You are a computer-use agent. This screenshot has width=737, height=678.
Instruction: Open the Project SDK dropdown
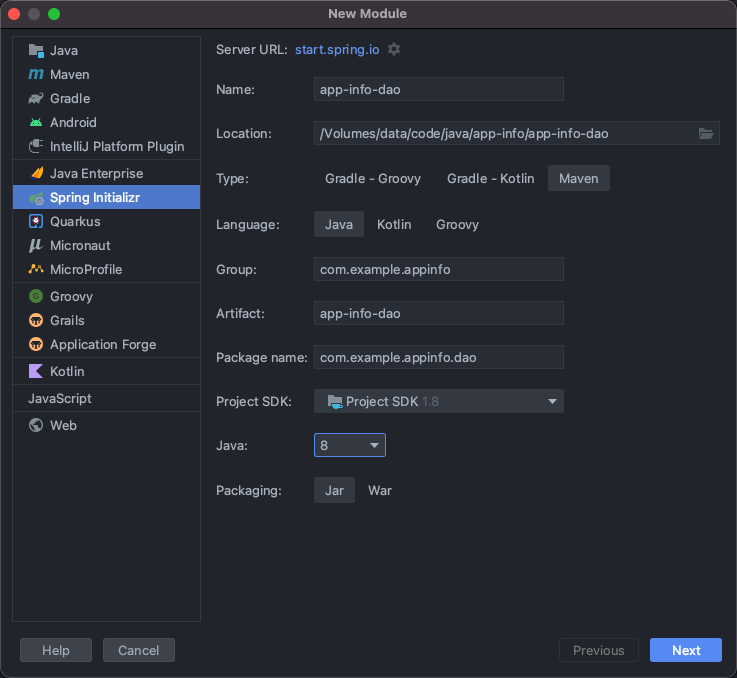click(x=439, y=402)
